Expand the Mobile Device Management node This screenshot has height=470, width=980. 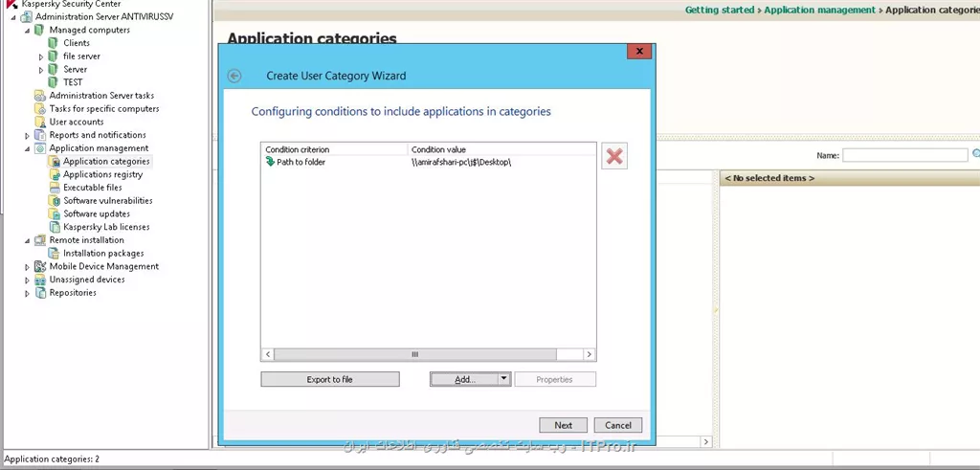27,267
